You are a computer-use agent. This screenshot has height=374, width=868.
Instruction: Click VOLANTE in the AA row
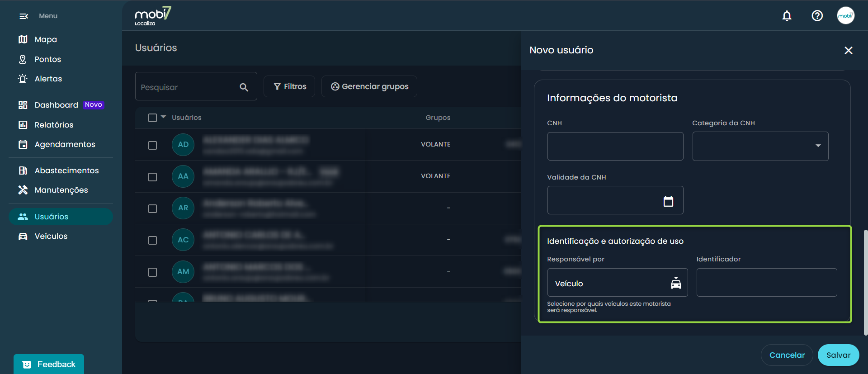click(x=435, y=176)
